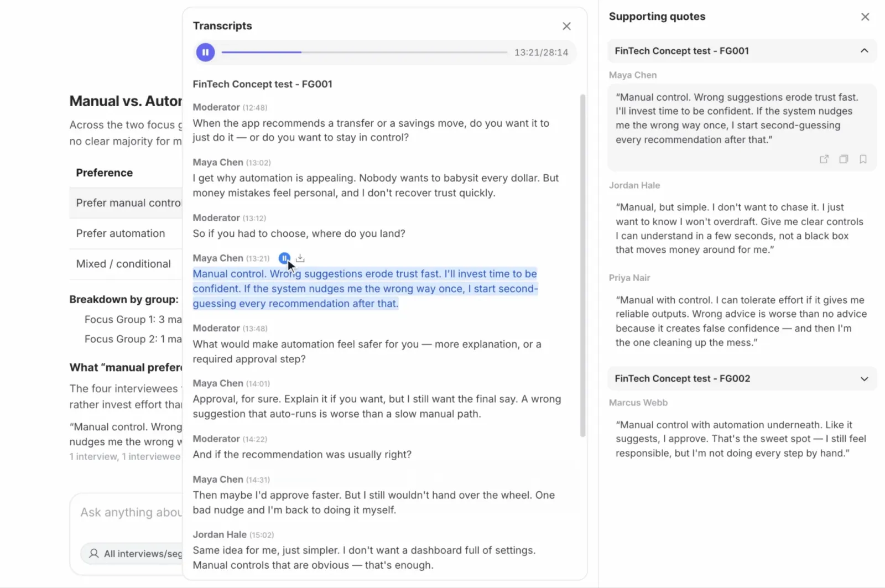Click Maya Chen 14:01 response

click(x=377, y=407)
